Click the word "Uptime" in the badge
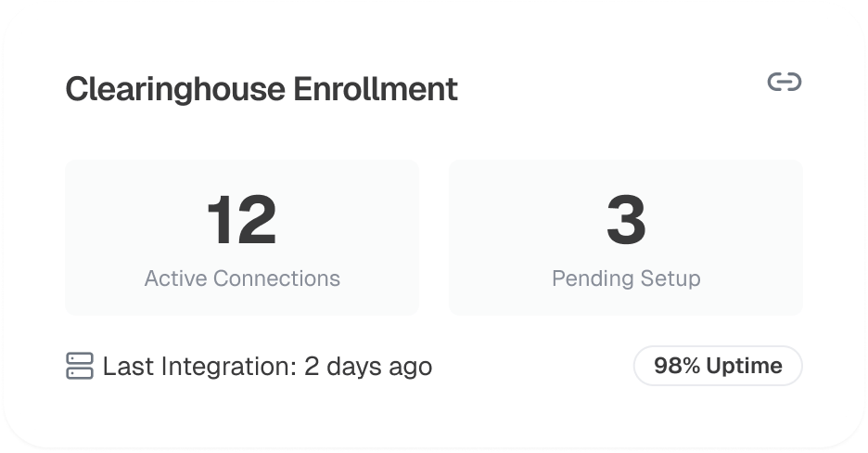Image resolution: width=868 pixels, height=453 pixels. click(x=744, y=366)
